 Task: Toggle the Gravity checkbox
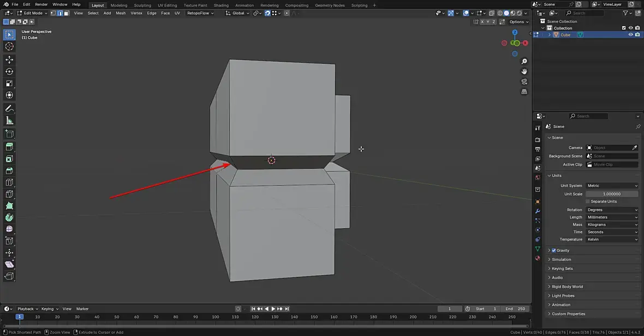pyautogui.click(x=554, y=250)
